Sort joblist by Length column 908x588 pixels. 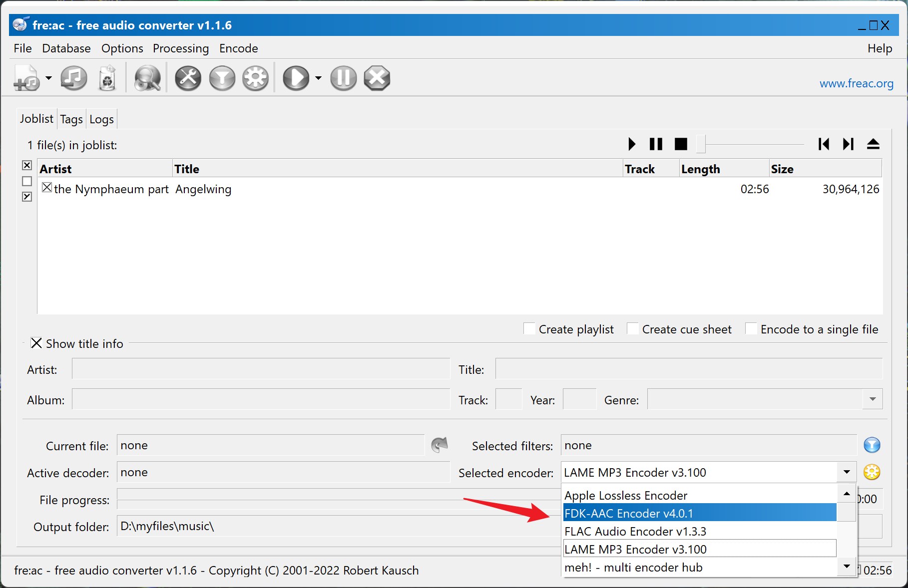tap(724, 169)
